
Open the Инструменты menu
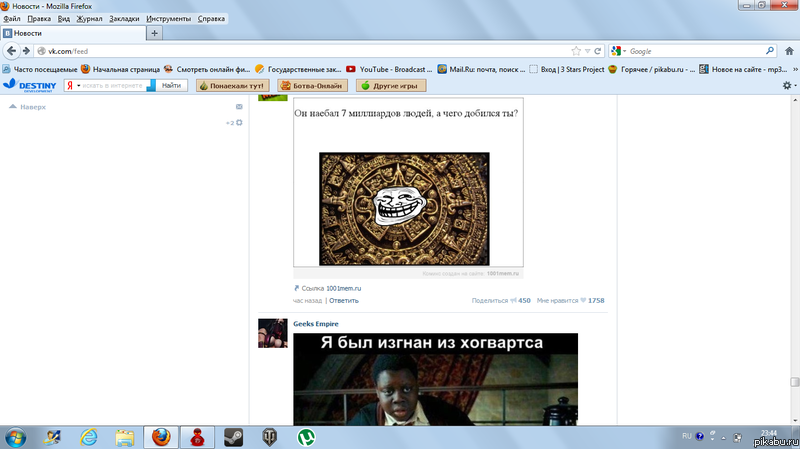(168, 19)
